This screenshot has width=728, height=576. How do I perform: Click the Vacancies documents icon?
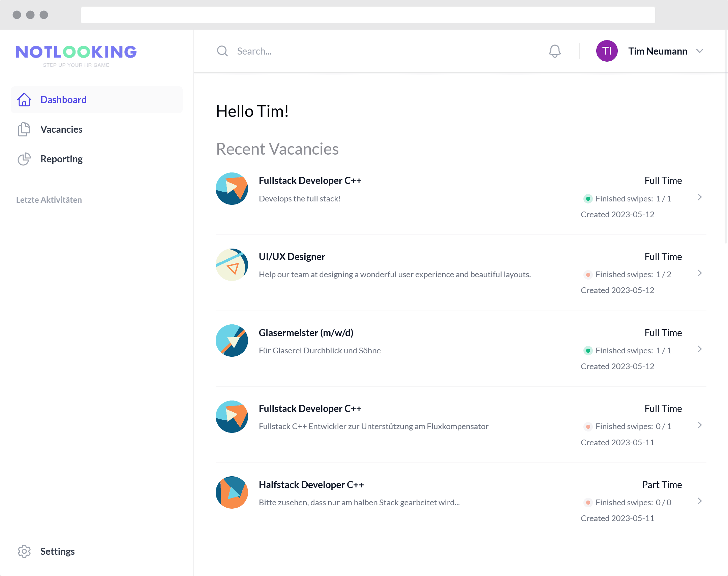point(24,129)
